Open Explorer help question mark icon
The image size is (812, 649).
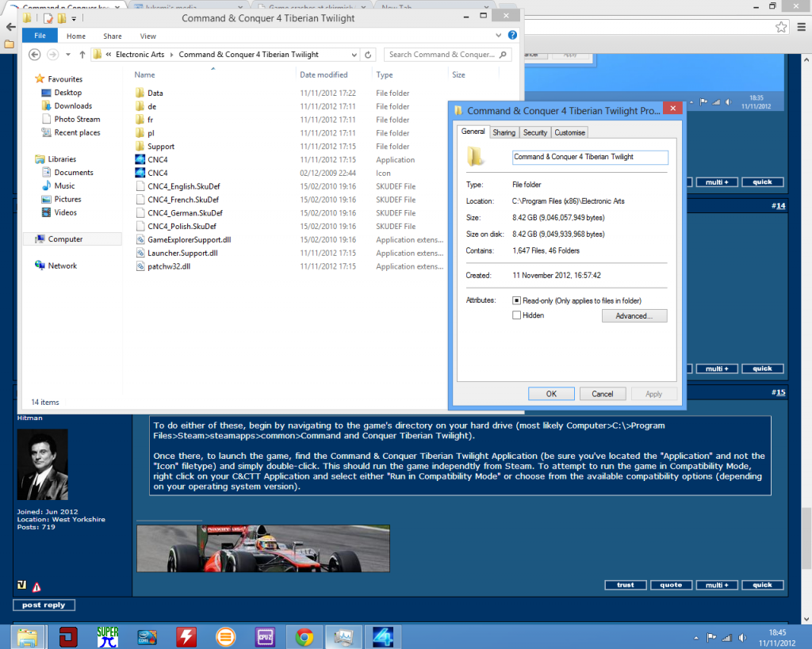(512, 35)
